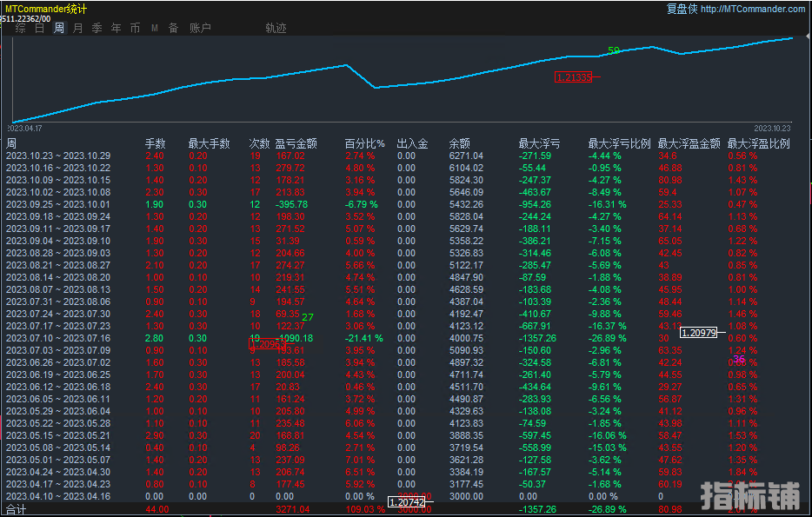
Task: Show the 轨迹 (trajectory) view
Action: [x=276, y=28]
